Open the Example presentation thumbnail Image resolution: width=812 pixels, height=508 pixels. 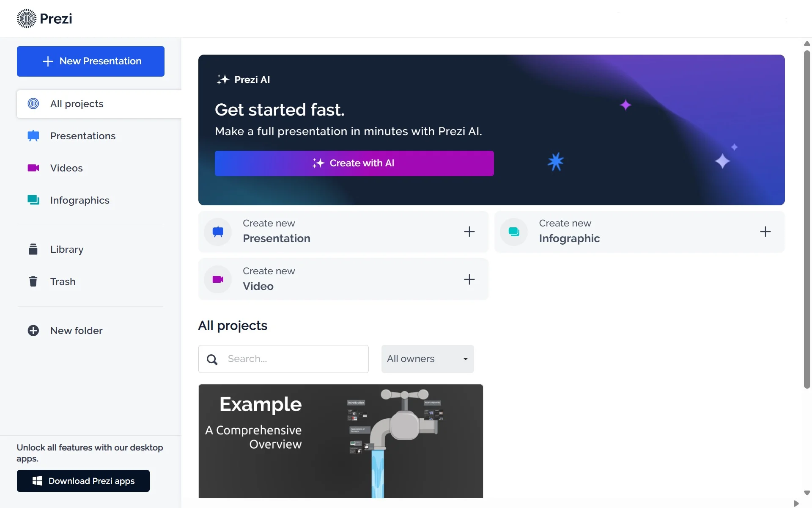click(341, 441)
